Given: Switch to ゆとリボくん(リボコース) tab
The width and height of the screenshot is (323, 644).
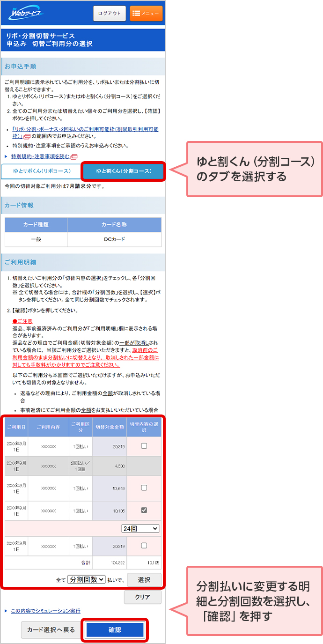Looking at the screenshot, I should pos(41,171).
